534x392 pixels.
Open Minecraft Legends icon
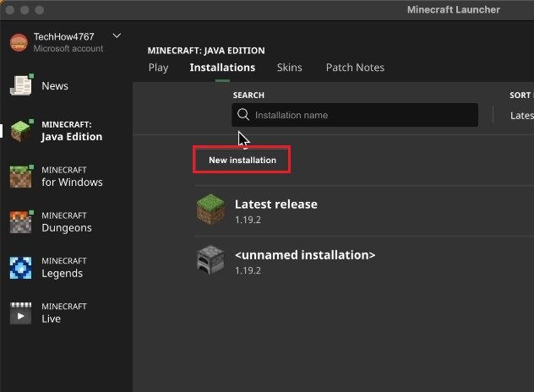(x=20, y=268)
